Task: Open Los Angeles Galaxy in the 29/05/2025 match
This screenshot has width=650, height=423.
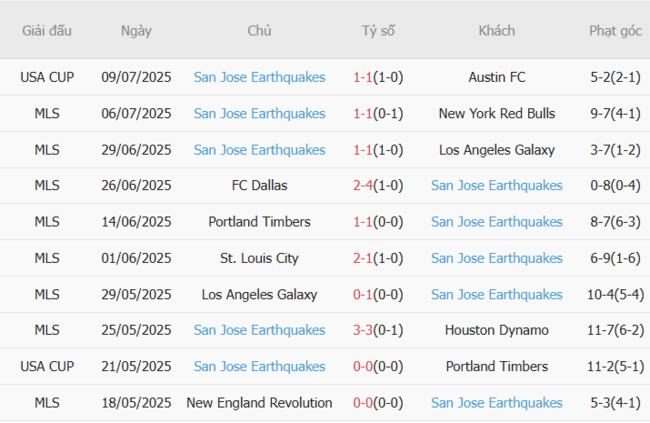Action: [259, 294]
